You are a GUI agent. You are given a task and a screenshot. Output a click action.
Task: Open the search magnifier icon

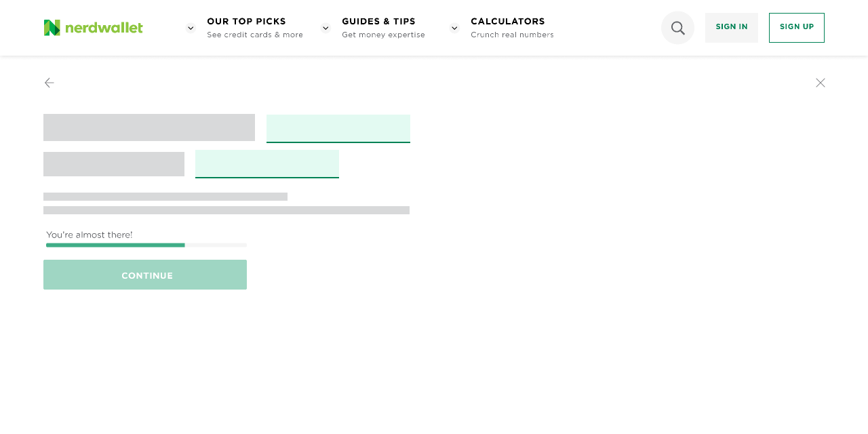click(x=677, y=28)
